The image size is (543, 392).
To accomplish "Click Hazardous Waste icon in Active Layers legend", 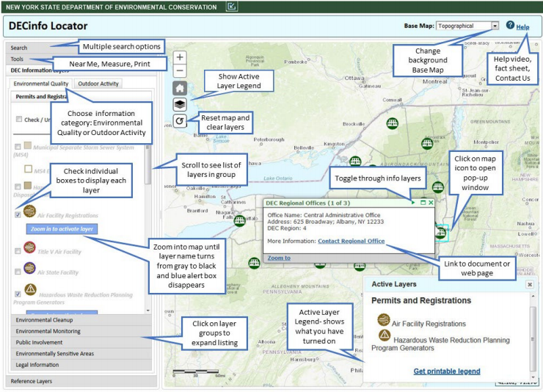I will point(385,335).
